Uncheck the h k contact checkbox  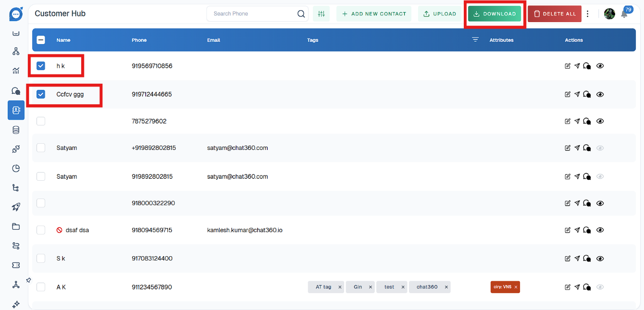coord(41,66)
